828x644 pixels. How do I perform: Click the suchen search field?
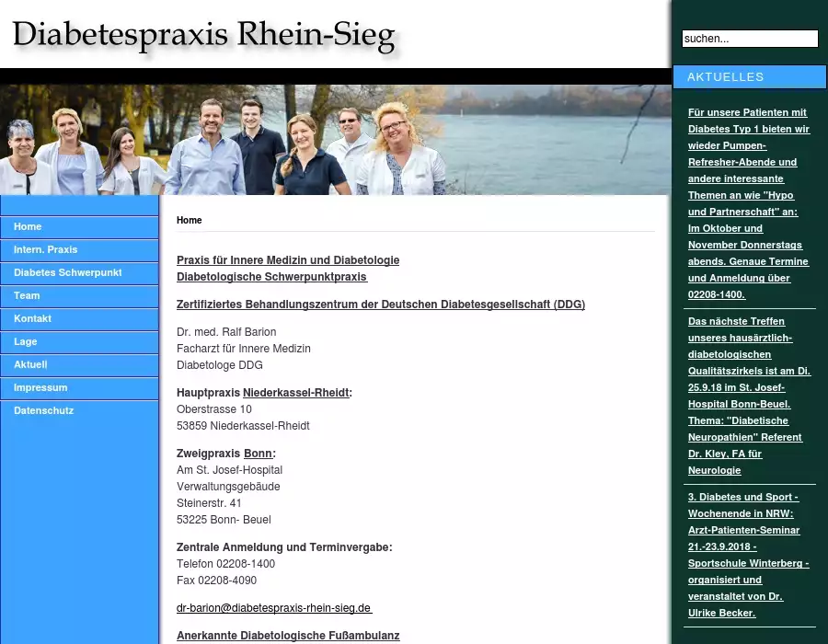click(x=749, y=39)
